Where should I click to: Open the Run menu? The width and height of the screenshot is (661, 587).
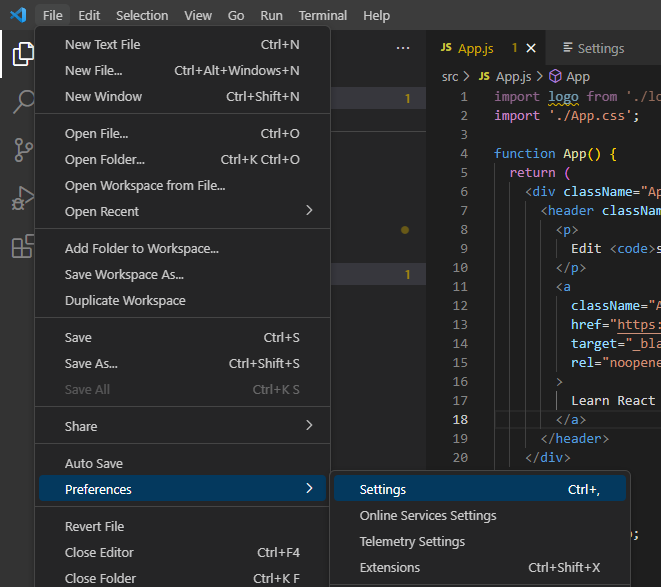271,16
